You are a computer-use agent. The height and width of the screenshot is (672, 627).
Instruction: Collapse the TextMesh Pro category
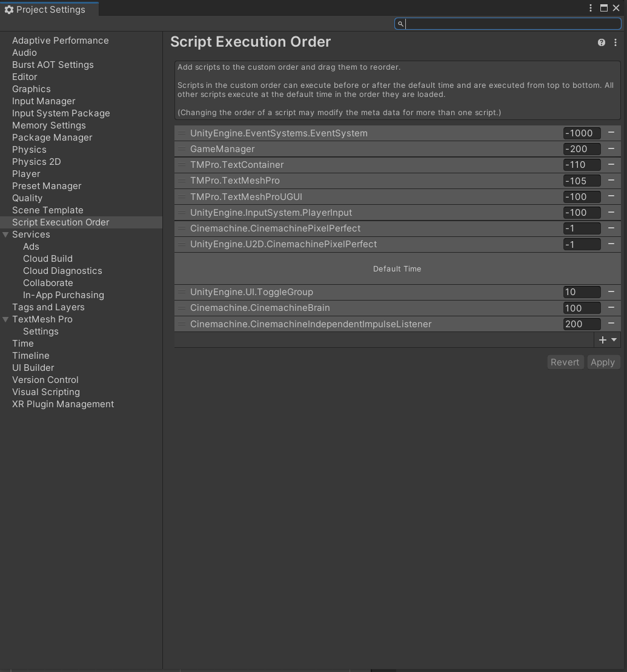click(x=5, y=319)
